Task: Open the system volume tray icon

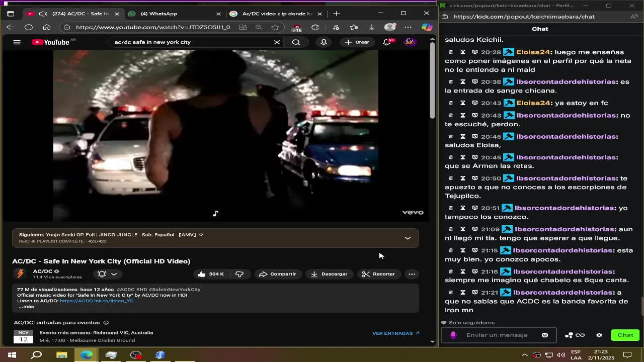Action: tap(561, 355)
